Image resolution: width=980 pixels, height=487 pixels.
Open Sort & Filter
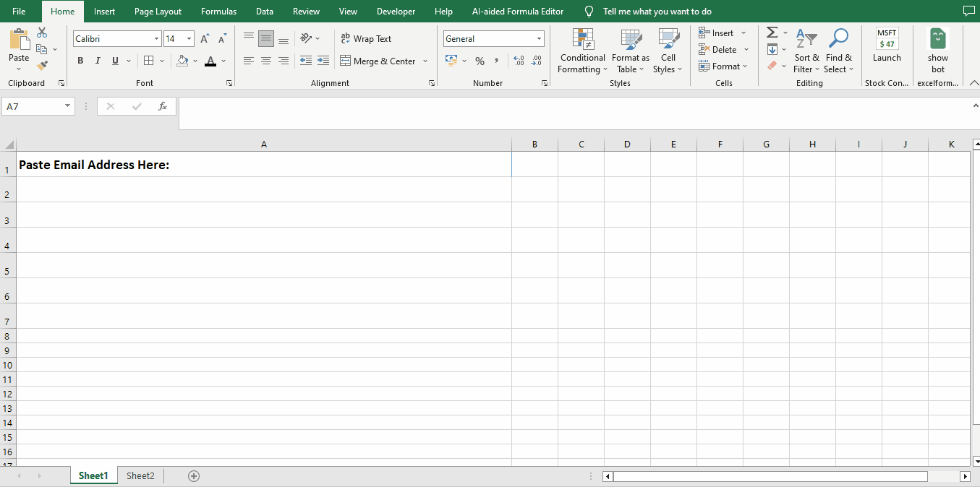pos(806,51)
